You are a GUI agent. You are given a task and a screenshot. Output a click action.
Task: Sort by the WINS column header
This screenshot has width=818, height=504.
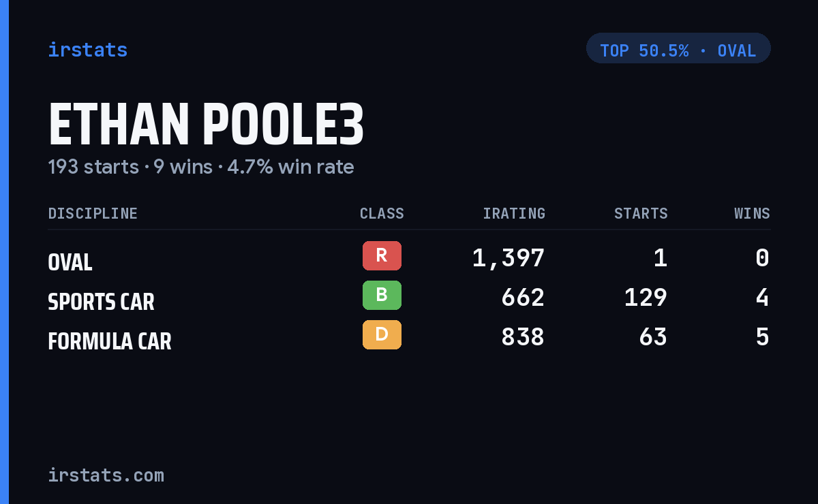[752, 213]
